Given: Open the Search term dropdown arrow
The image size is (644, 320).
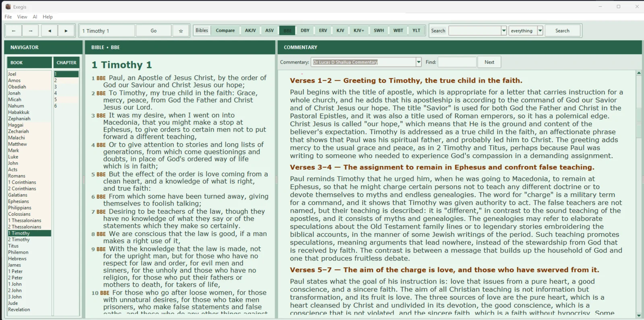Looking at the screenshot, I should (x=504, y=31).
